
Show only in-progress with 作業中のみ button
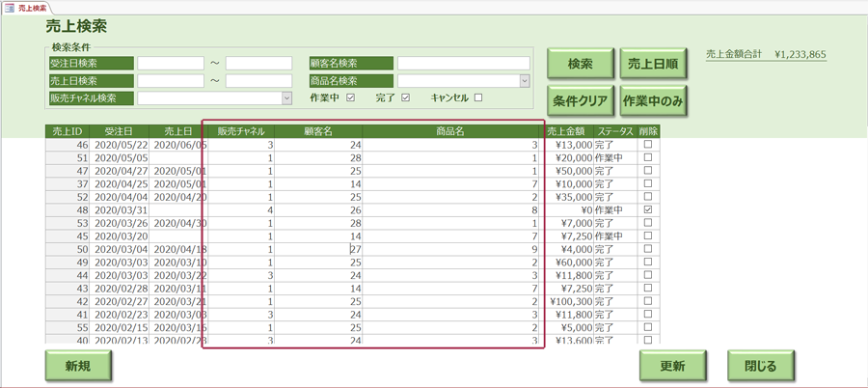(652, 100)
